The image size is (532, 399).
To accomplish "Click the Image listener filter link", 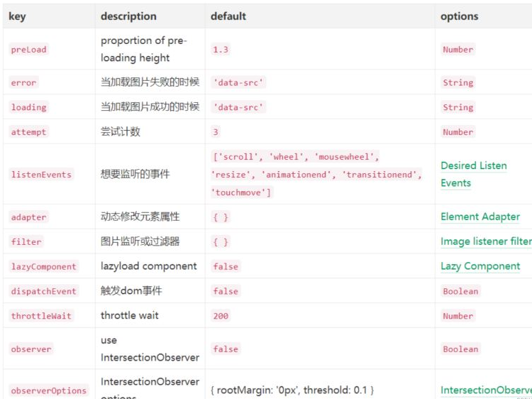I will tap(485, 241).
